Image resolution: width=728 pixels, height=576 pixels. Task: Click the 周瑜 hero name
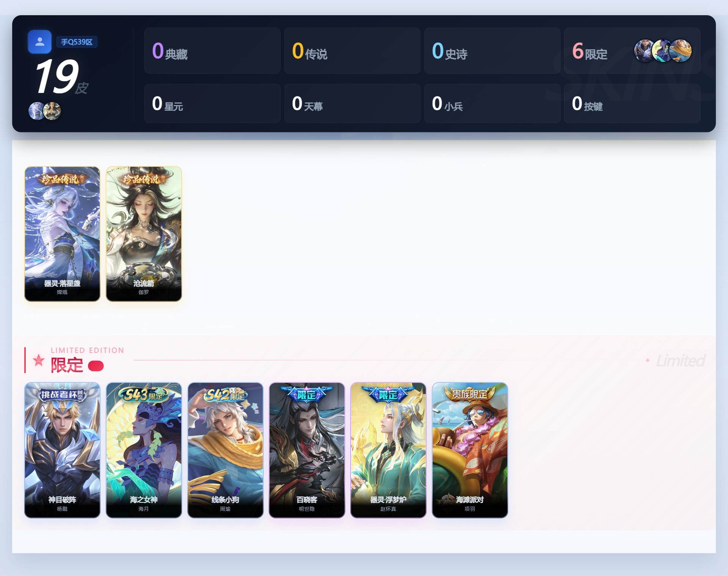pos(225,509)
